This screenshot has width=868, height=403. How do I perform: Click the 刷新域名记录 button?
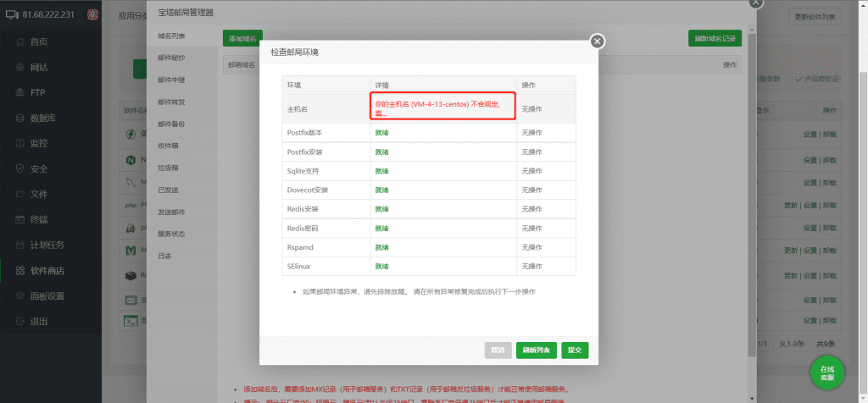point(715,38)
